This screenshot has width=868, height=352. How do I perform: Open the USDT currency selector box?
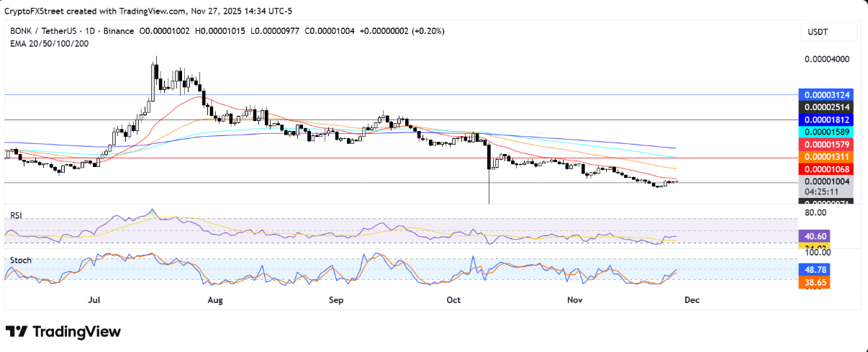(828, 32)
